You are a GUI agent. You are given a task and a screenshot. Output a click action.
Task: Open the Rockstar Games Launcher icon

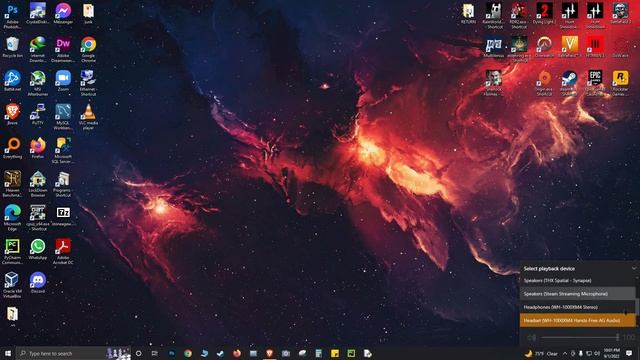tap(620, 83)
